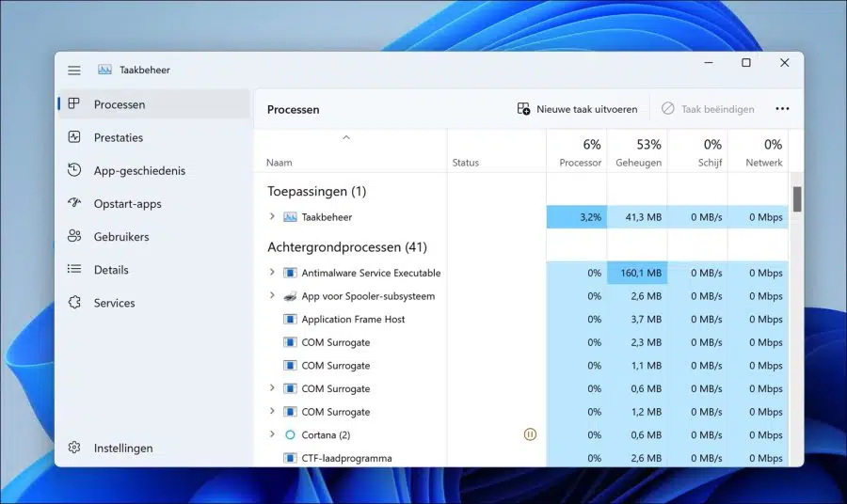Click Nieuwe taak uitvoeren button label
Screen dimensions: 847x504
(x=586, y=109)
